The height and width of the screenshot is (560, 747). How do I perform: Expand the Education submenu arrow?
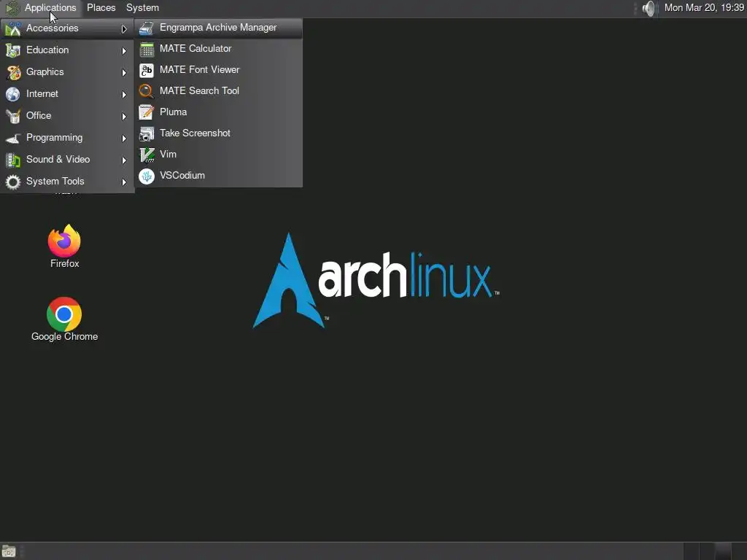pos(124,50)
